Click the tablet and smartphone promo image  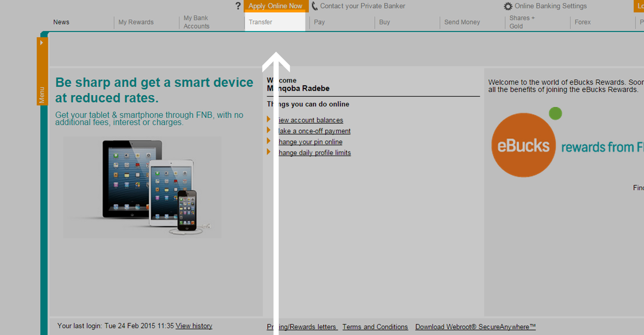tap(142, 187)
